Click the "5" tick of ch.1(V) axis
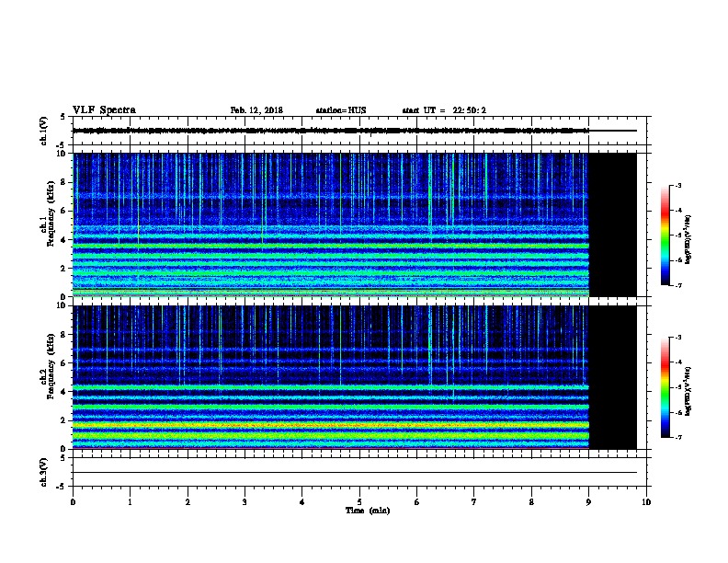This screenshot has height=563, width=728. pyautogui.click(x=63, y=117)
